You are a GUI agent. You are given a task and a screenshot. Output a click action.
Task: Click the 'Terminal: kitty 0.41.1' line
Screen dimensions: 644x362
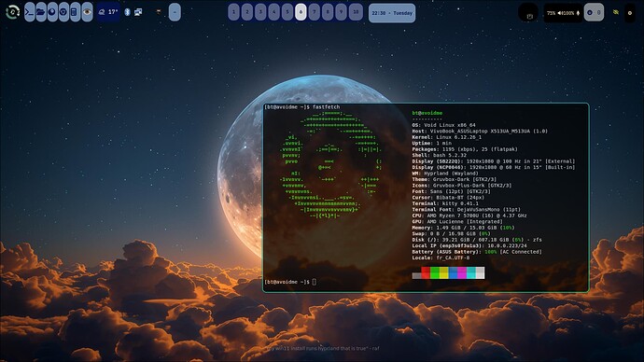(445, 203)
